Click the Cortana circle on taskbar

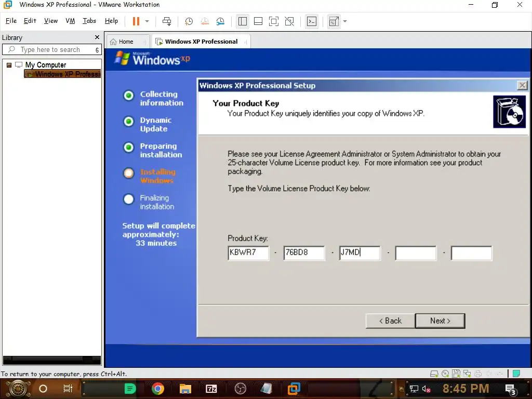pyautogui.click(x=43, y=389)
